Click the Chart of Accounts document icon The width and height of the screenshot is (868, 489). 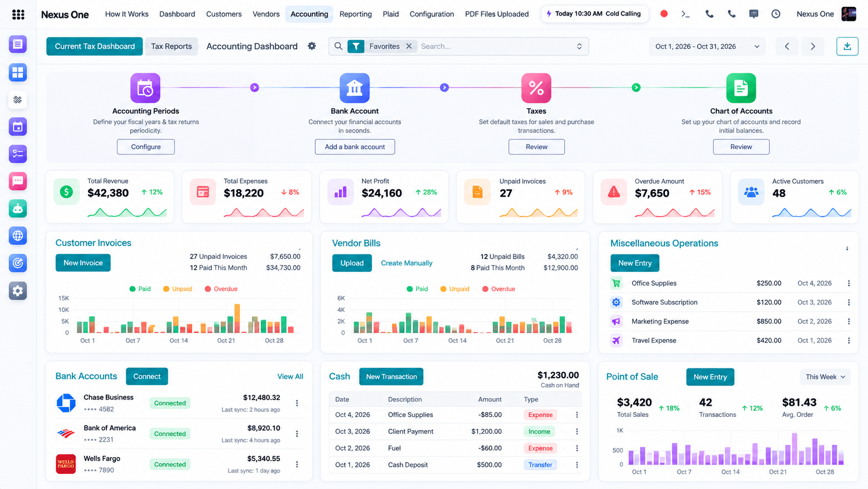click(741, 88)
